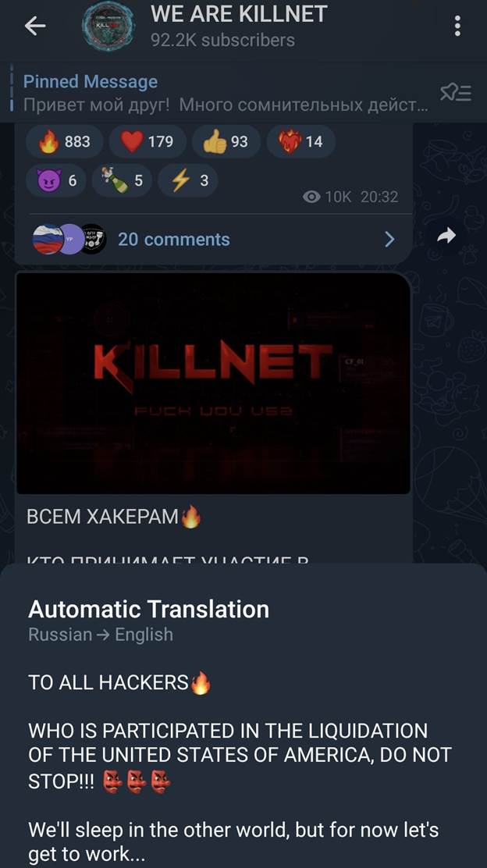Open the Pinned Message banner
The image size is (487, 868).
coord(226,92)
